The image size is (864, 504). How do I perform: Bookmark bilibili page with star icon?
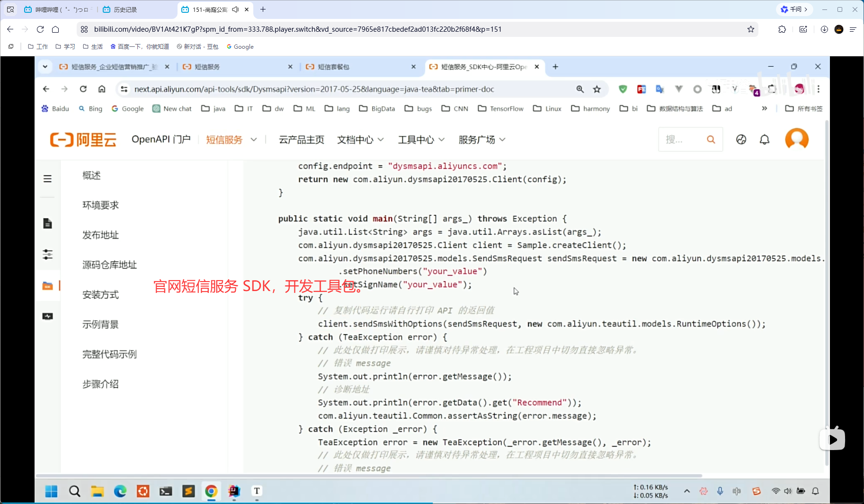click(x=751, y=29)
